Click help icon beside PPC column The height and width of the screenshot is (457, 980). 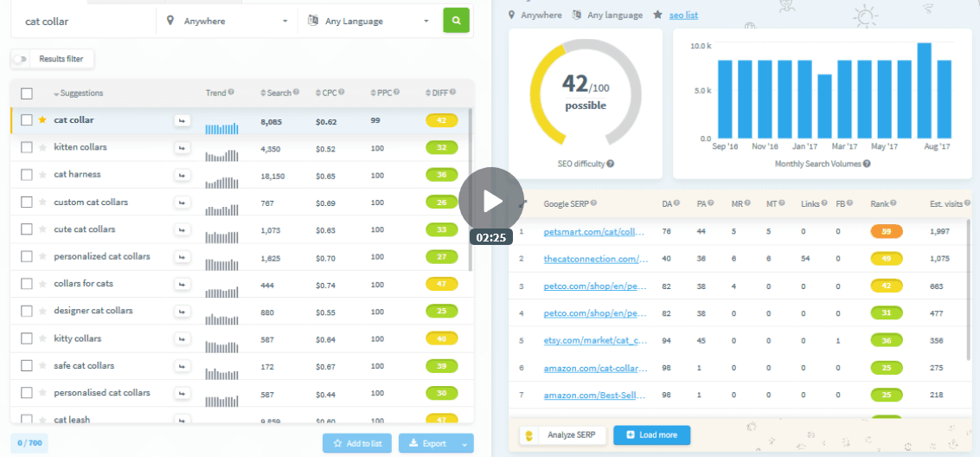[397, 93]
